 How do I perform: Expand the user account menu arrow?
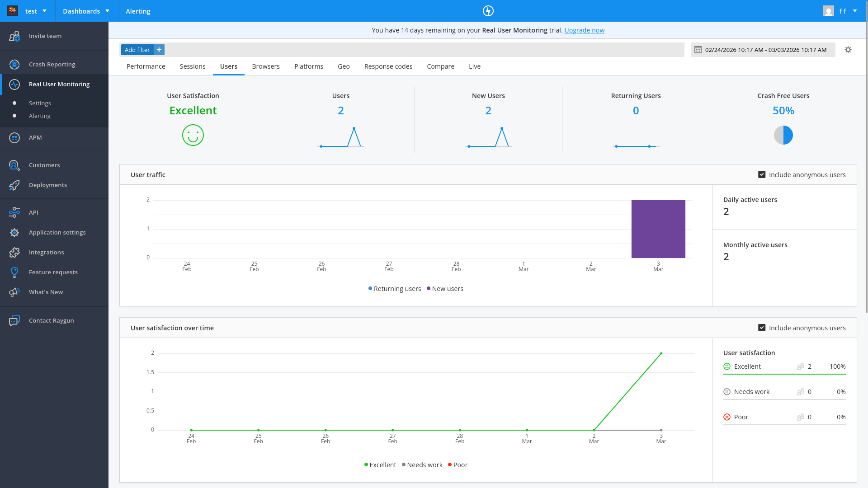tap(855, 11)
